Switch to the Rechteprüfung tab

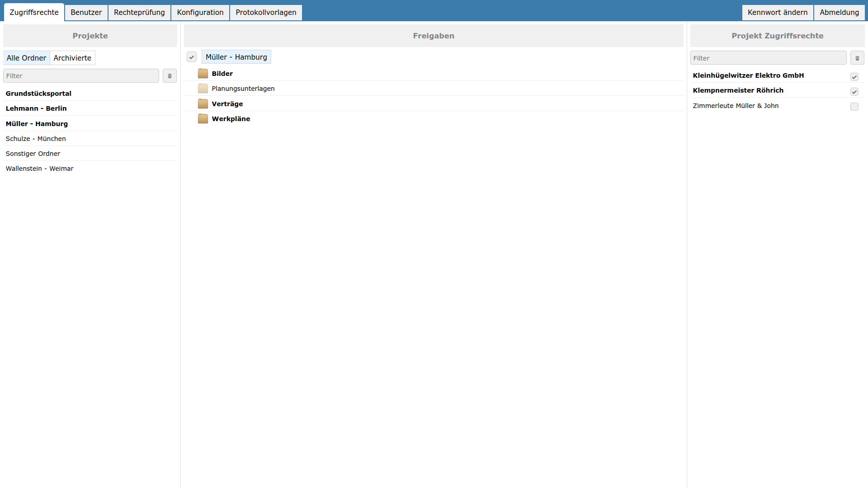[139, 12]
